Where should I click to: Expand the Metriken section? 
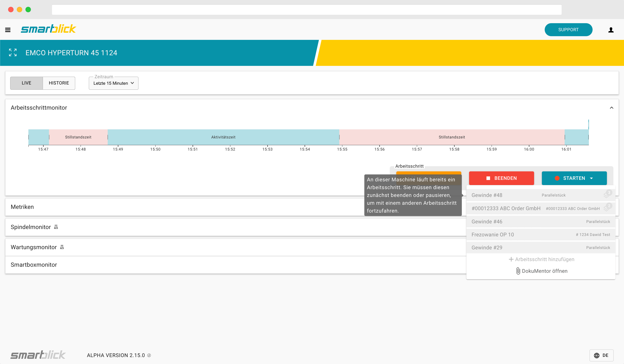click(x=22, y=207)
